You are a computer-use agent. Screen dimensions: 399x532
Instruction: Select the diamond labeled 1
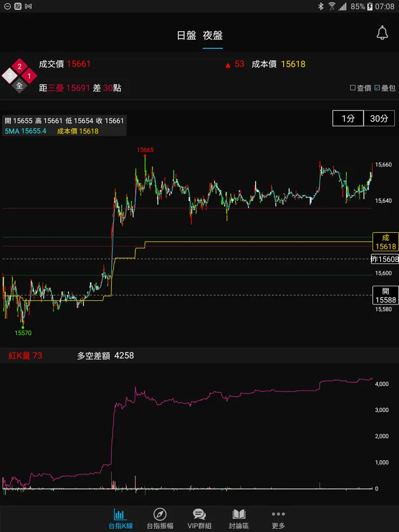click(29, 77)
